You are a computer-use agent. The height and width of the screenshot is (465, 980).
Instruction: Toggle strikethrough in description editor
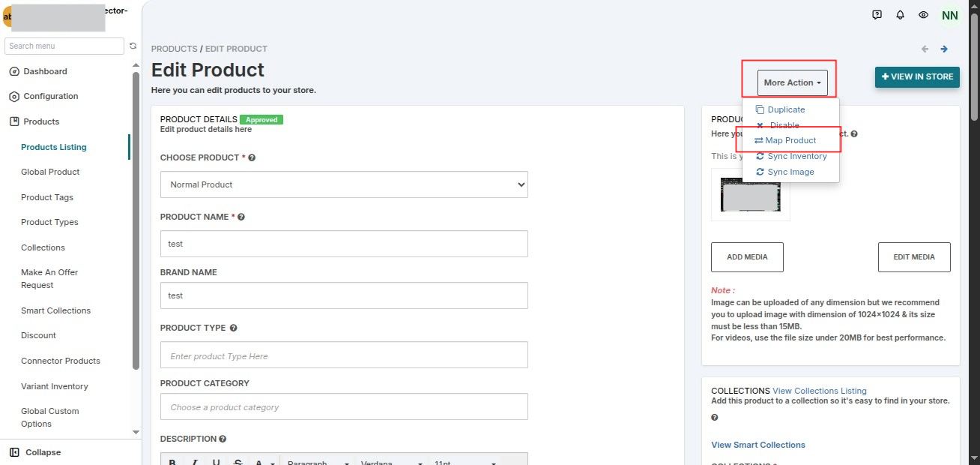pos(238,463)
